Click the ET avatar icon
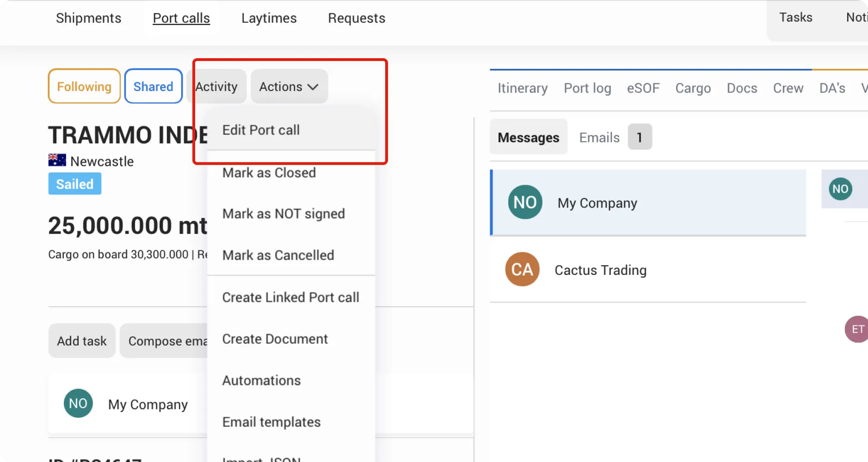The image size is (868, 462). coord(857,329)
